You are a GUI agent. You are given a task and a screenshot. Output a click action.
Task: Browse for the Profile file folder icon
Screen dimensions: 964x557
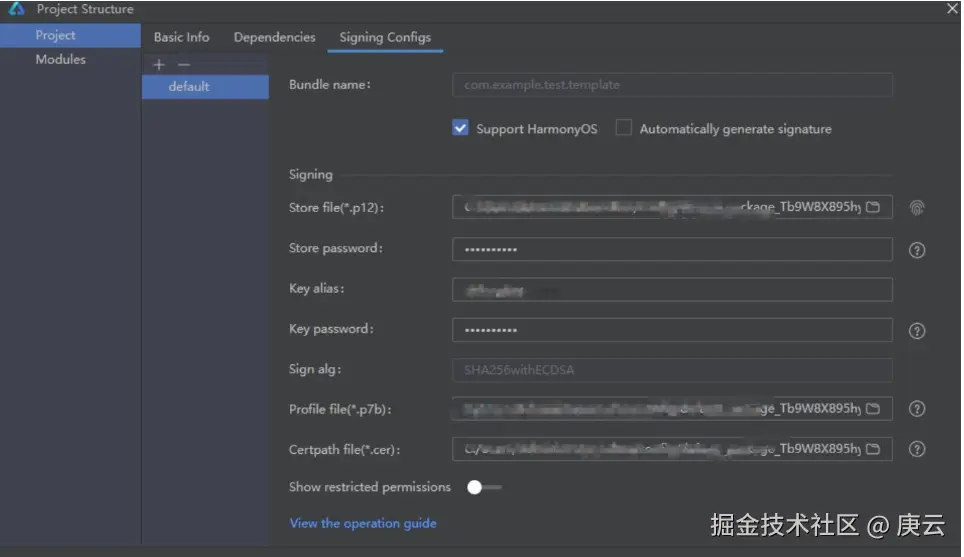tap(872, 409)
